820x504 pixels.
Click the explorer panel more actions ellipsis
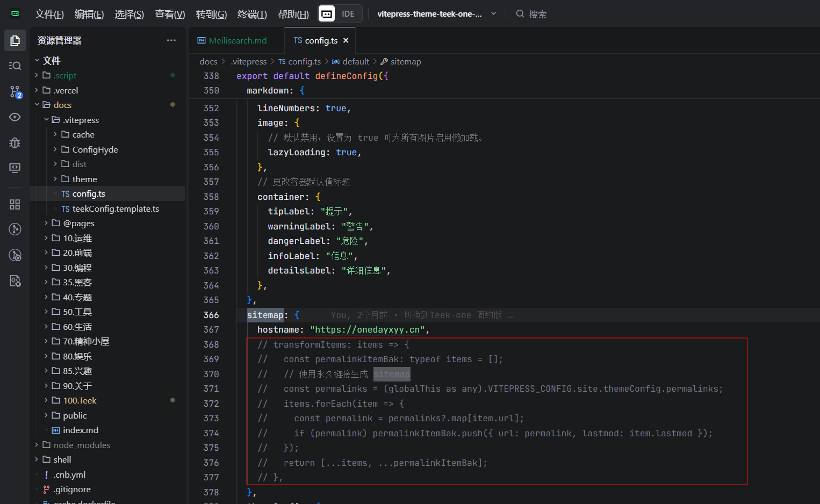coord(171,40)
